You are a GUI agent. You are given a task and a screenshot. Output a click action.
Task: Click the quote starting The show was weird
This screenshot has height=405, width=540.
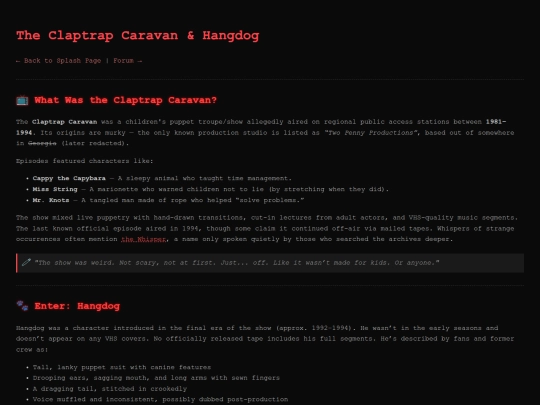(237, 263)
